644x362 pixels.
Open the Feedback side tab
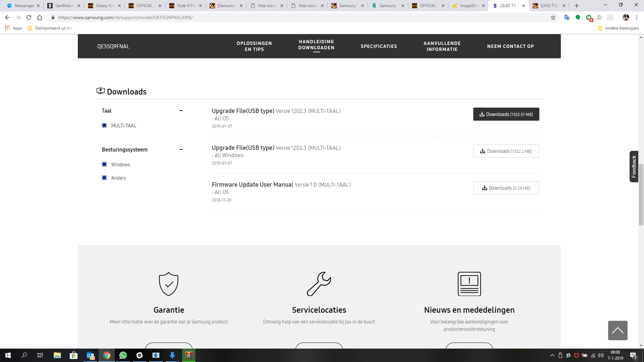click(634, 167)
